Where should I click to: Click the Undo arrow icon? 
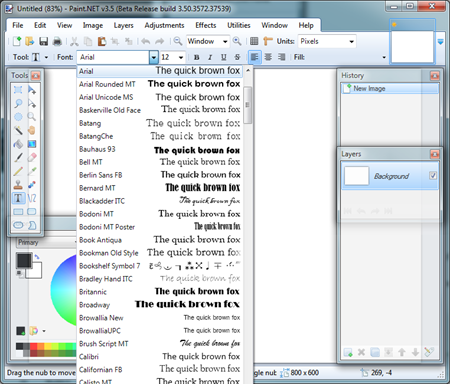[x=146, y=41]
